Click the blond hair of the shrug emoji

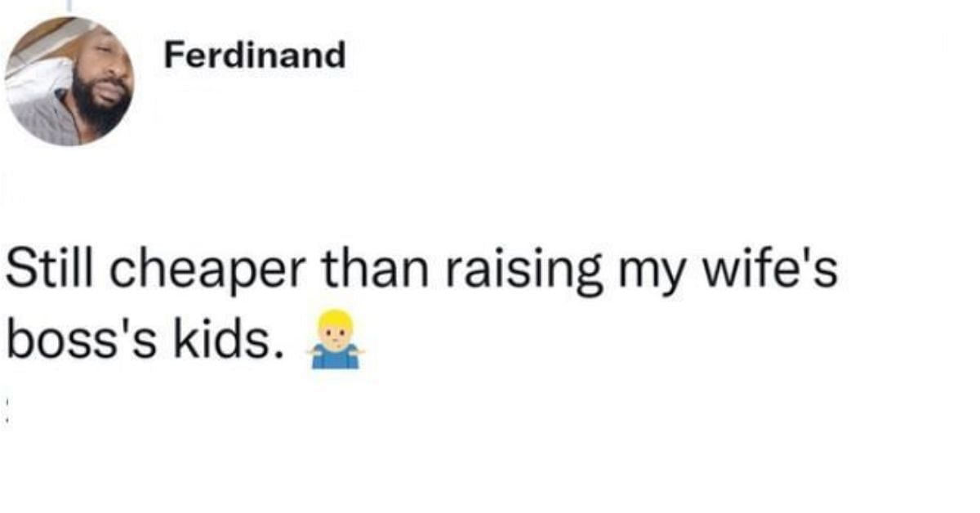point(336,317)
